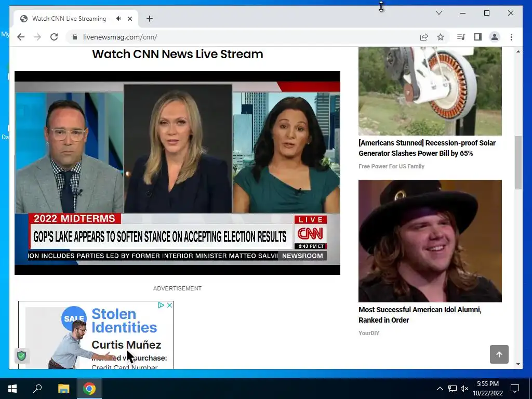Click the Chrome icon in the taskbar
This screenshot has height=399, width=532.
pyautogui.click(x=89, y=389)
